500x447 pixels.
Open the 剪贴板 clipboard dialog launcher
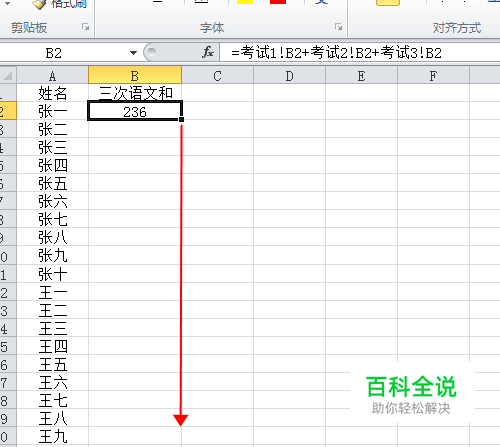(86, 27)
